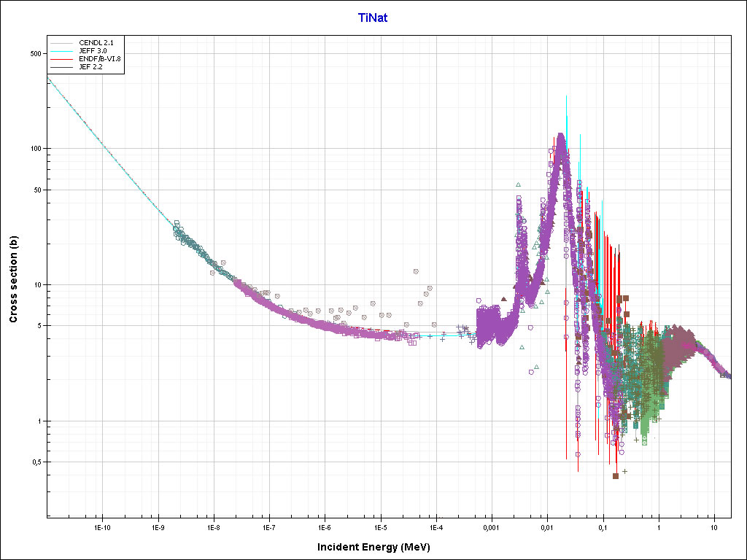Image resolution: width=747 pixels, height=560 pixels.
Task: Select the JEFF 3.0 legend label
Action: coord(93,50)
